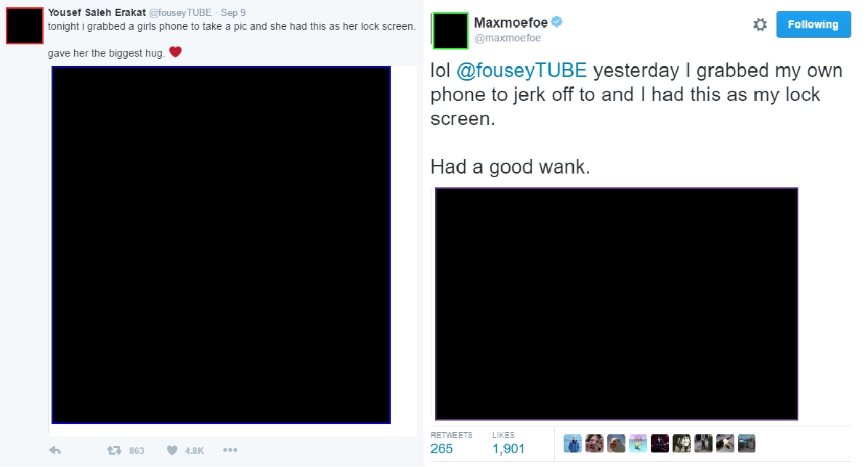The height and width of the screenshot is (467, 868).
Task: Open the lock screen image in fouseyTUBE's tweet
Action: (221, 245)
